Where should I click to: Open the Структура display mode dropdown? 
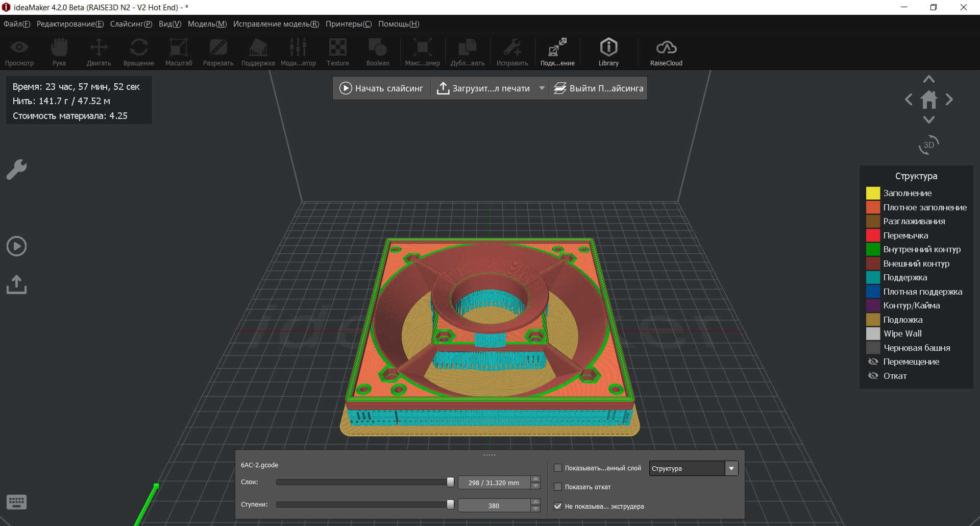click(x=731, y=468)
